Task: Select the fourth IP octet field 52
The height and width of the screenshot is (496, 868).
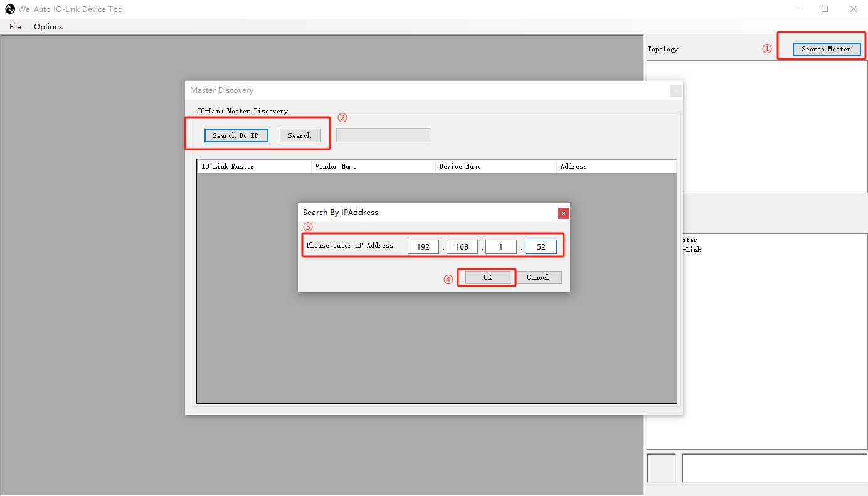Action: pyautogui.click(x=541, y=246)
